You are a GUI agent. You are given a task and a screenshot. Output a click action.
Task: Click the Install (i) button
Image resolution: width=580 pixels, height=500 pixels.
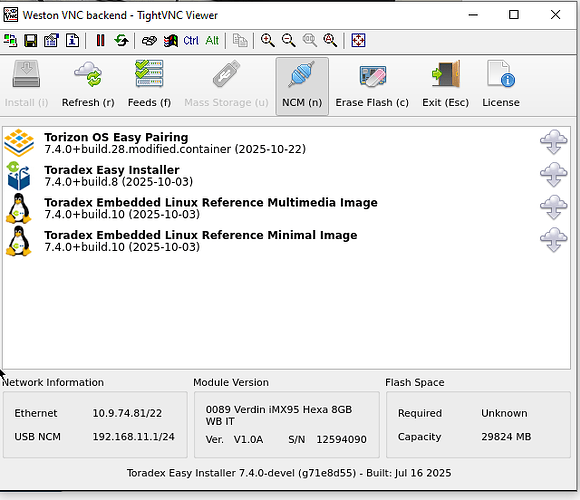(26, 85)
